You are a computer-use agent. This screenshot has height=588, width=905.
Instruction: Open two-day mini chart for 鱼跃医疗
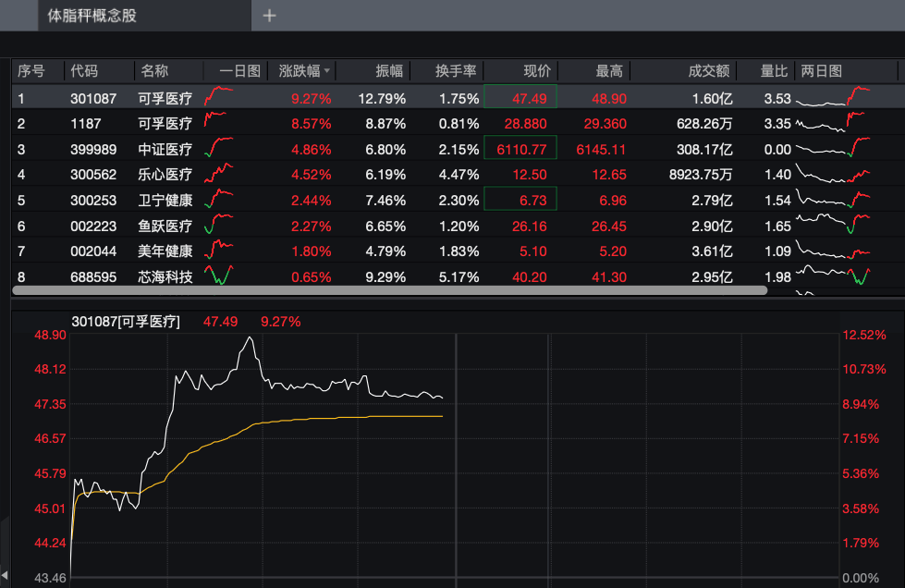(833, 224)
